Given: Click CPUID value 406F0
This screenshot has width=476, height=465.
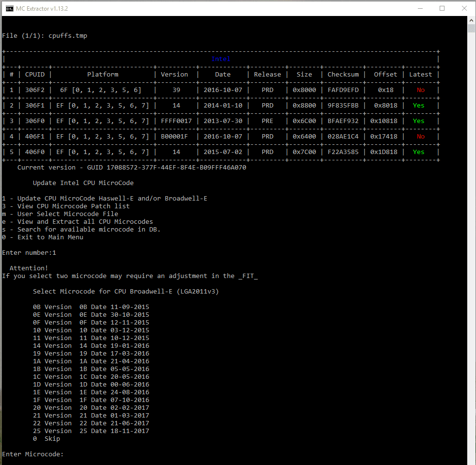Looking at the screenshot, I should [x=35, y=152].
